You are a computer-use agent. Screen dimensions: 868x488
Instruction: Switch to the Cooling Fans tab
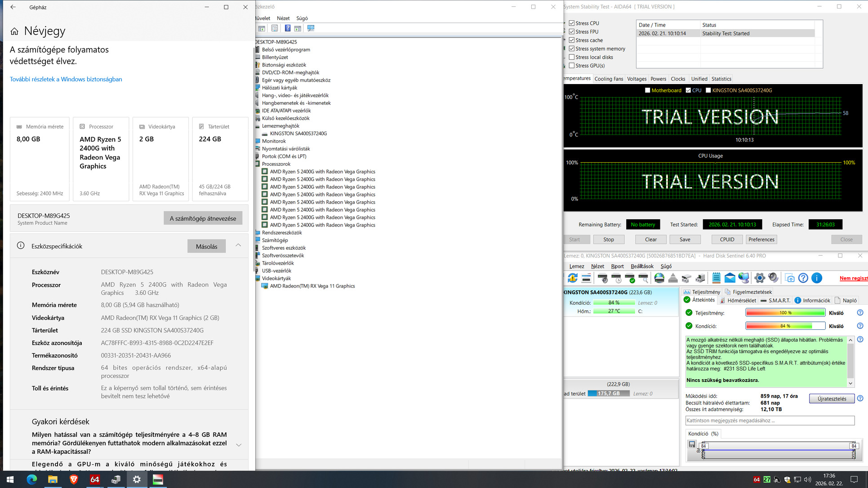coord(609,79)
